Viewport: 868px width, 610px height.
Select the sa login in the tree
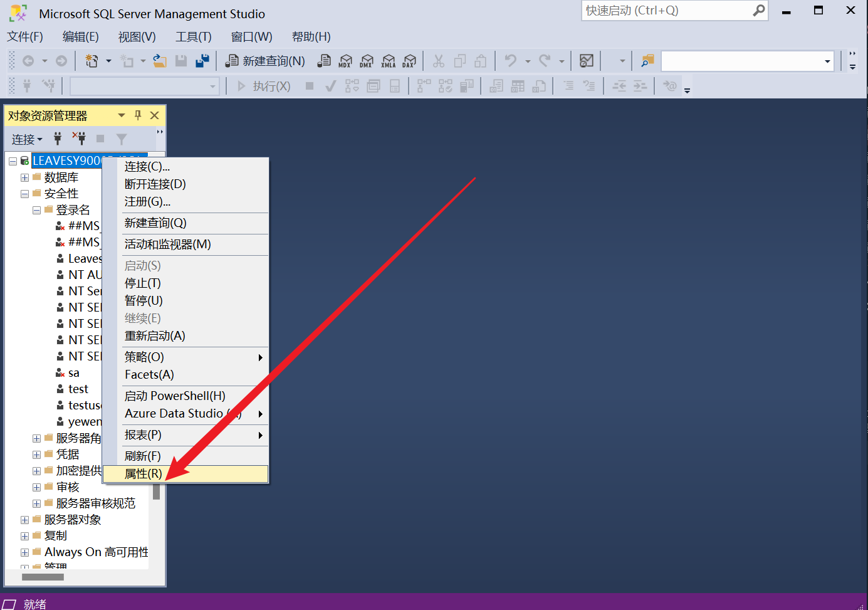(74, 373)
